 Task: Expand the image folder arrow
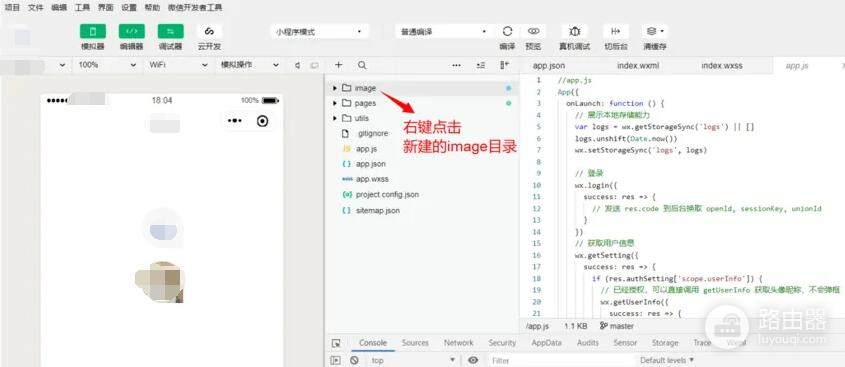pyautogui.click(x=335, y=88)
